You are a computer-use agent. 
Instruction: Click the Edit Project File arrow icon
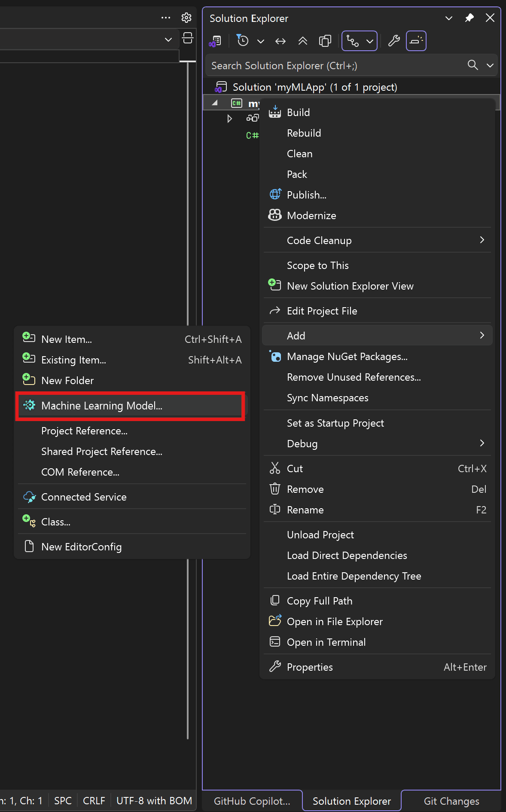tap(275, 311)
